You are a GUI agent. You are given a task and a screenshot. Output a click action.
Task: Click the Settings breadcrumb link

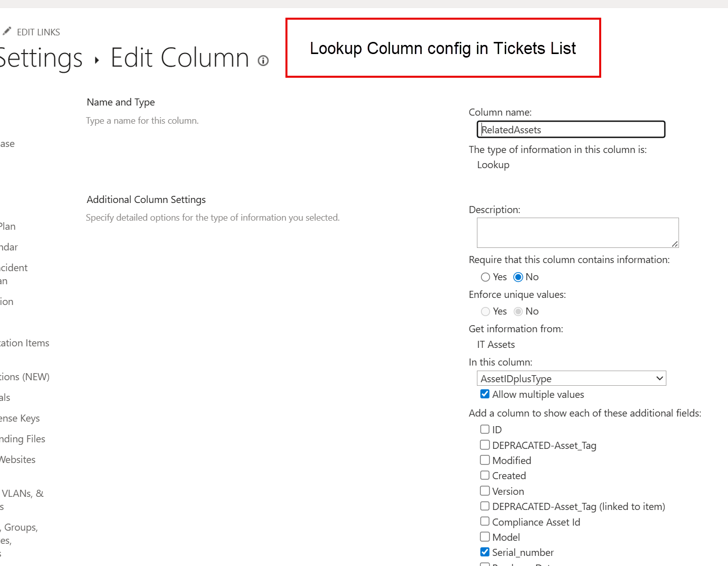[40, 58]
